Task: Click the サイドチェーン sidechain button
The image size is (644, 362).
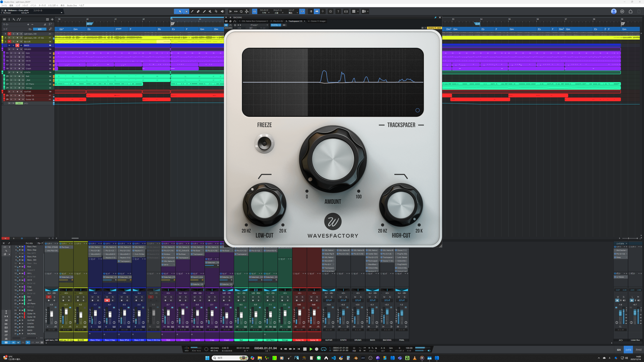Action: [276, 25]
